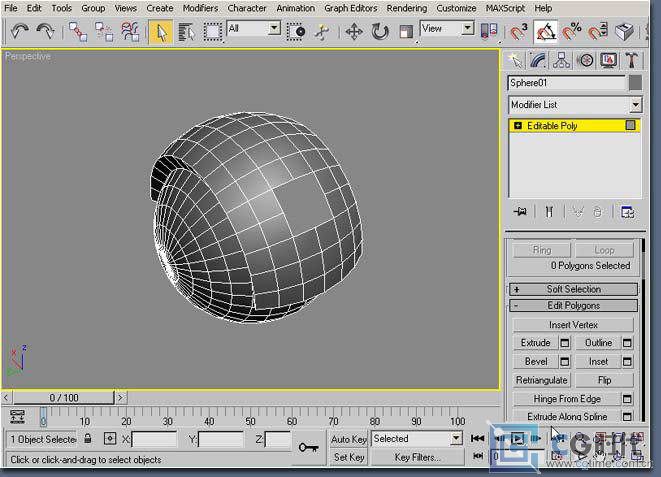Toggle the Auto Key button
Image resolution: width=661 pixels, height=477 pixels.
click(349, 439)
